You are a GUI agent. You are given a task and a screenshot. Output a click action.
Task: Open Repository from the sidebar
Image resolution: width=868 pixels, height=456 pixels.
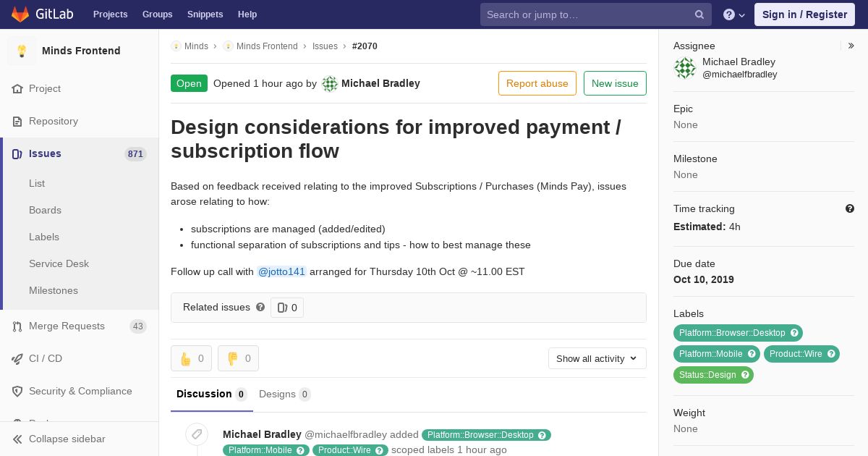80,121
